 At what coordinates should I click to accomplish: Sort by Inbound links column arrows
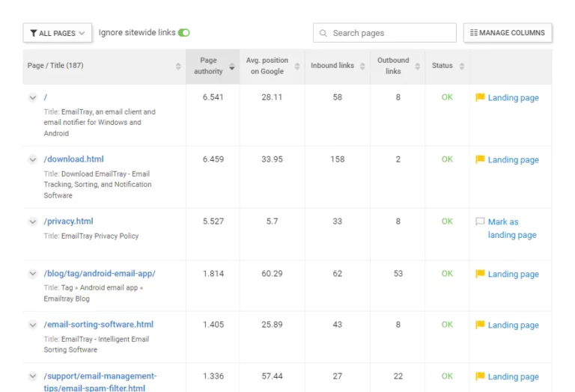tap(362, 66)
